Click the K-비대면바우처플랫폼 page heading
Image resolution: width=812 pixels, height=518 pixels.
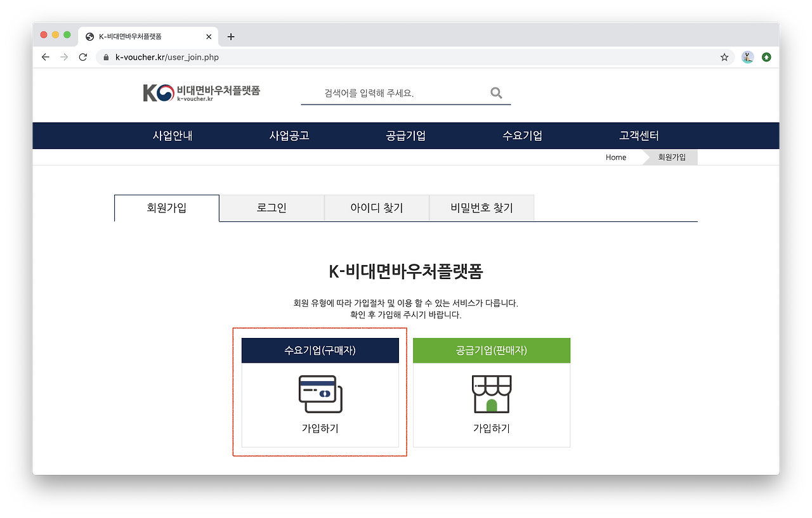point(406,271)
